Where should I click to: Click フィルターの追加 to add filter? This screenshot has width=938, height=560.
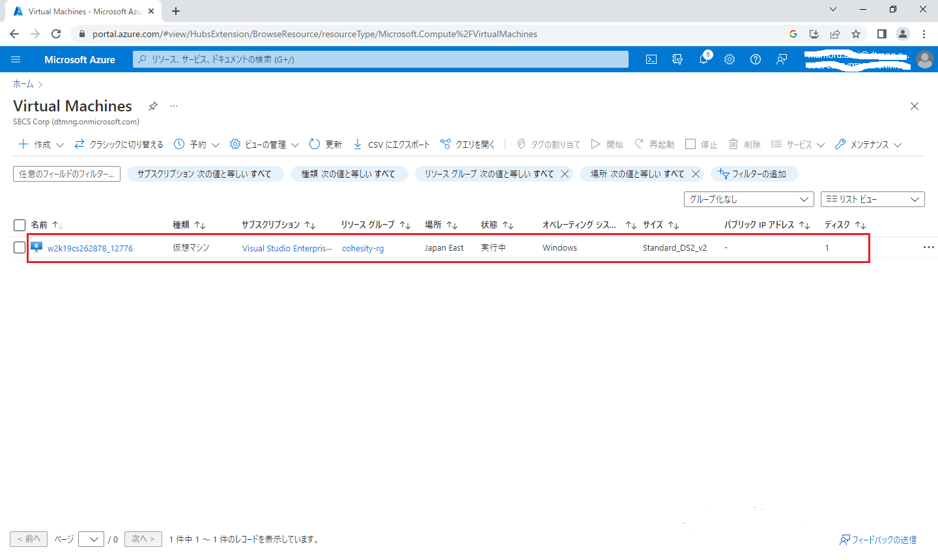click(x=754, y=174)
